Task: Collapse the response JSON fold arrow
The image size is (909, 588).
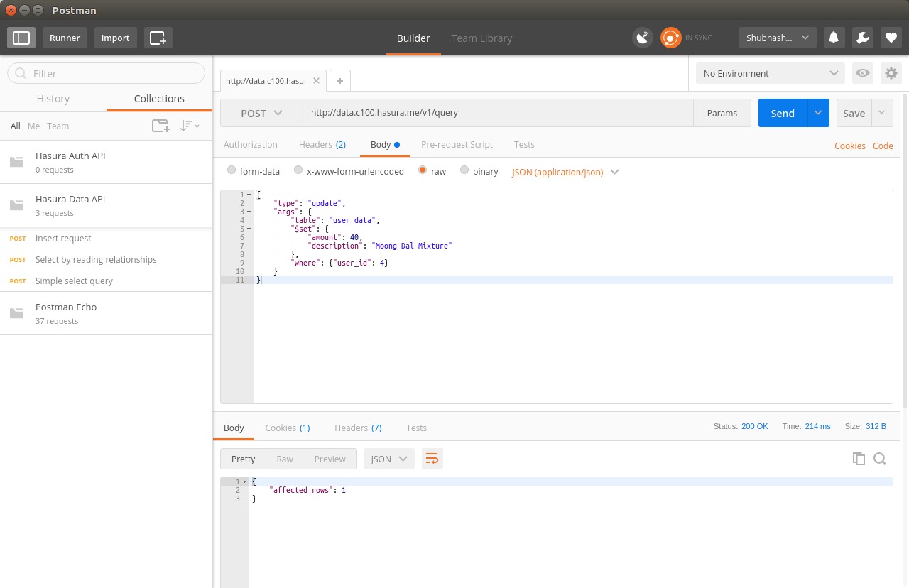Action: [245, 481]
